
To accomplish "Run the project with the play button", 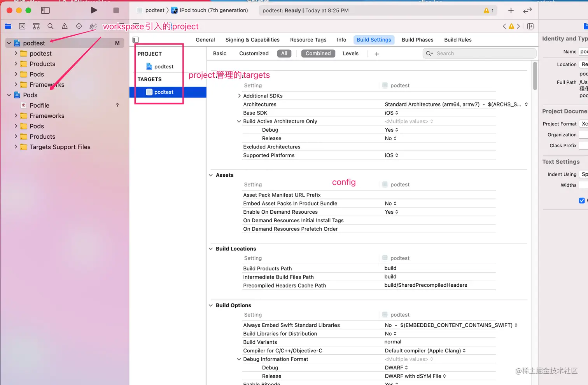I will coord(94,10).
